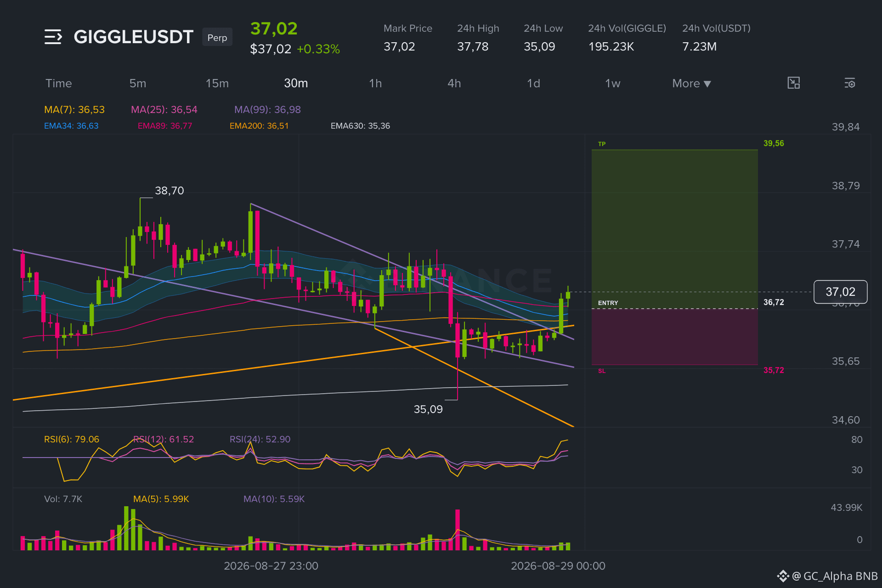882x588 pixels.
Task: Click the Vol: 7.7K volume label
Action: [x=63, y=499]
